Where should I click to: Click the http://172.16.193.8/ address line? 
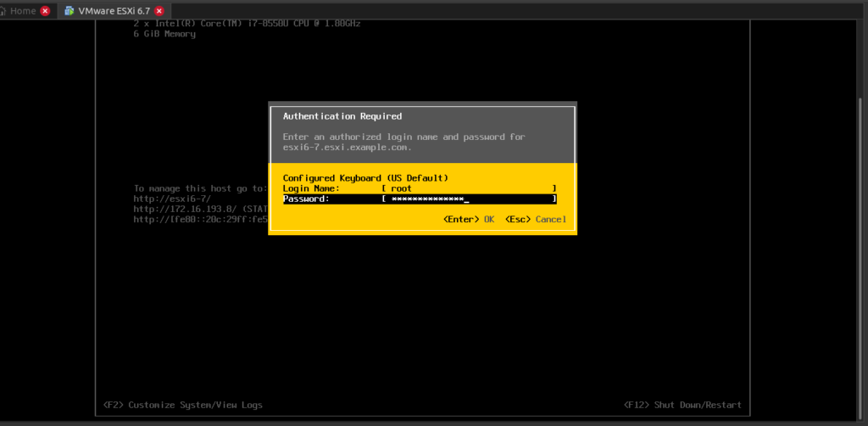201,210
